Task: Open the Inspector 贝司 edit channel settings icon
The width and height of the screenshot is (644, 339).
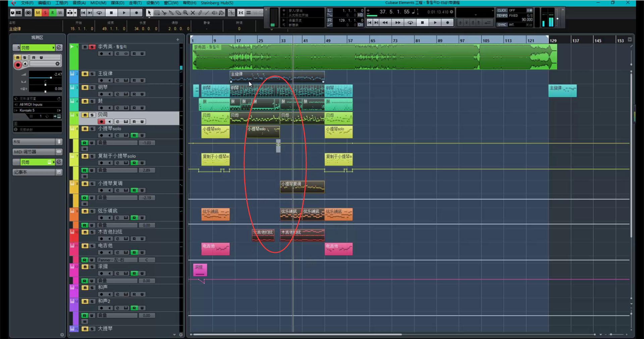Action: point(59,48)
